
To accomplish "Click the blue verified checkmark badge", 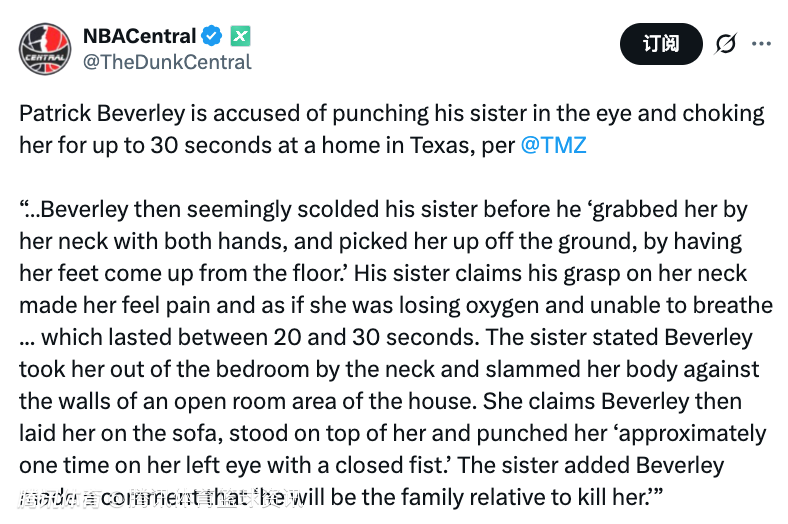I will (x=212, y=36).
